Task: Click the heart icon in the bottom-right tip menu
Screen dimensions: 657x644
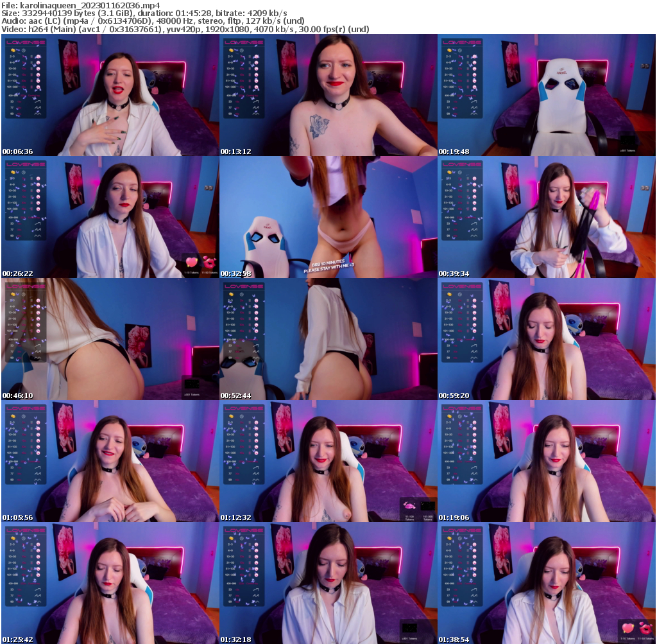Action: point(627,629)
